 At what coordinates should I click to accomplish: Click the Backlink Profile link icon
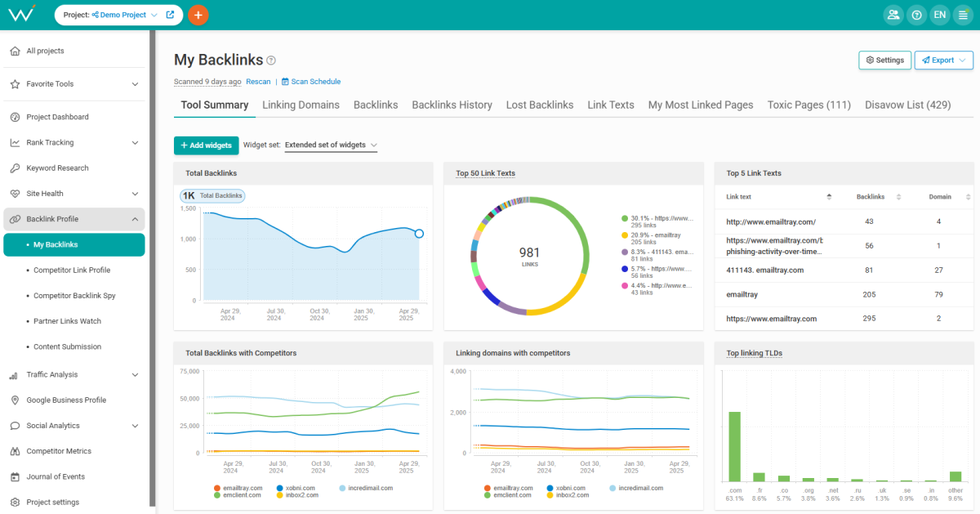(15, 219)
